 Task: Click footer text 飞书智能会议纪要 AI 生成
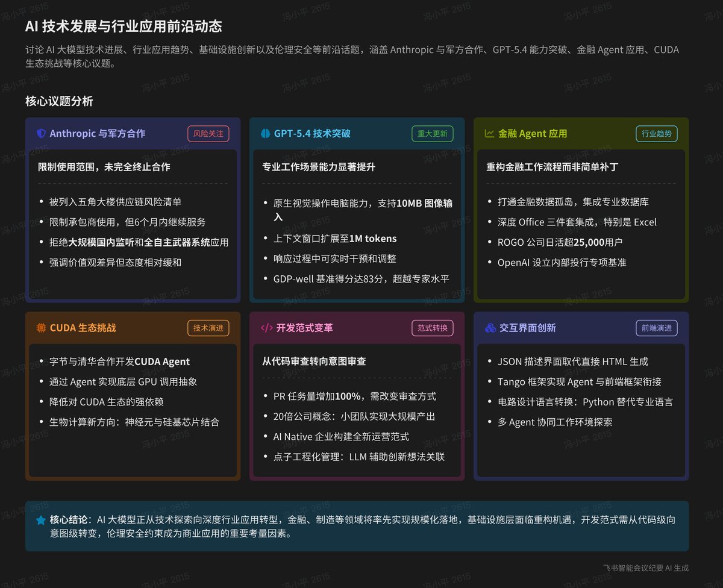(x=645, y=568)
